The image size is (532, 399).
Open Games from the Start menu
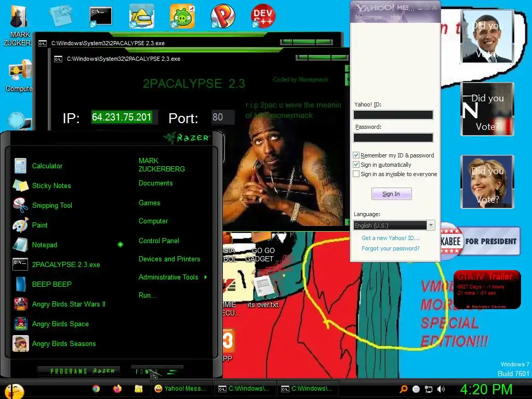tap(149, 203)
